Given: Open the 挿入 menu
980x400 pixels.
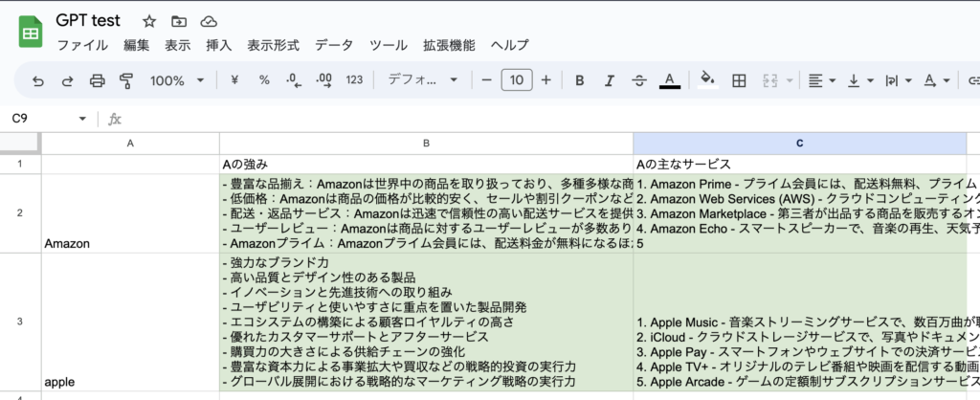Looking at the screenshot, I should (219, 45).
